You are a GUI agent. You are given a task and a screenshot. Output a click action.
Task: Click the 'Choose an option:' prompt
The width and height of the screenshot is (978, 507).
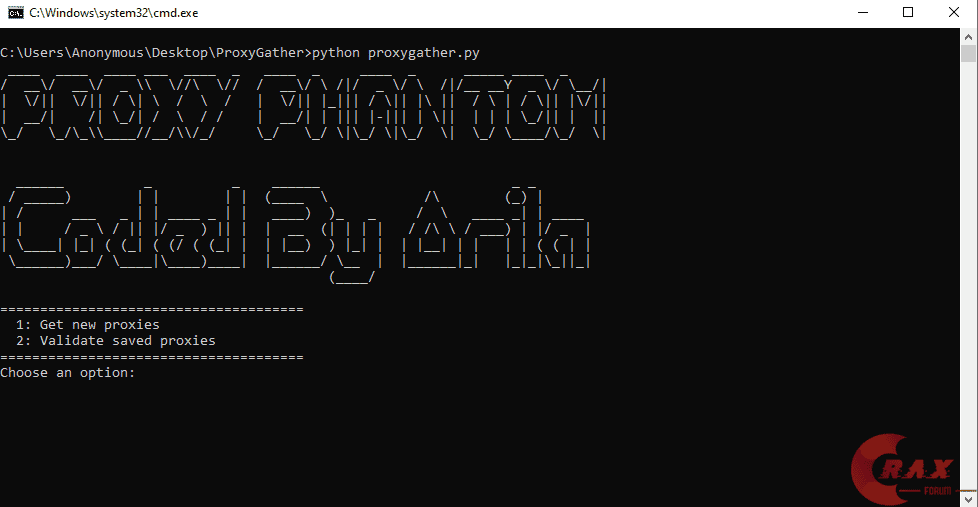[x=67, y=372]
